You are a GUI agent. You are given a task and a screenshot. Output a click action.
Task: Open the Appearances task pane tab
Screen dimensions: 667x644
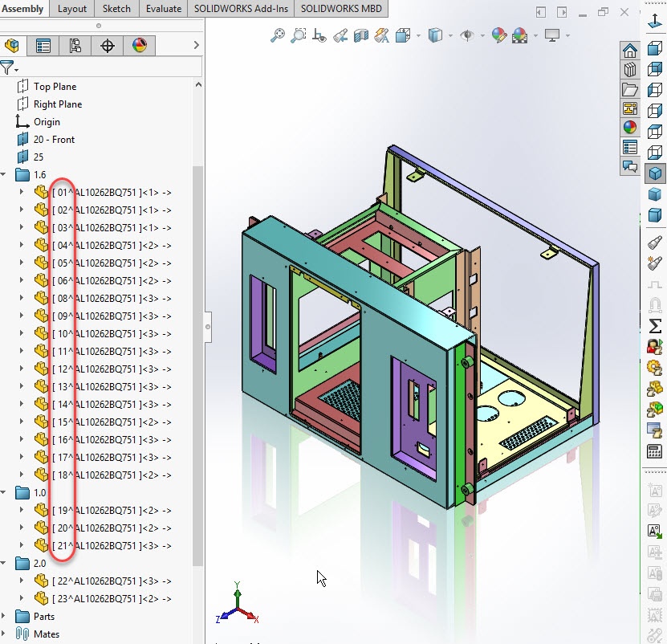[630, 127]
